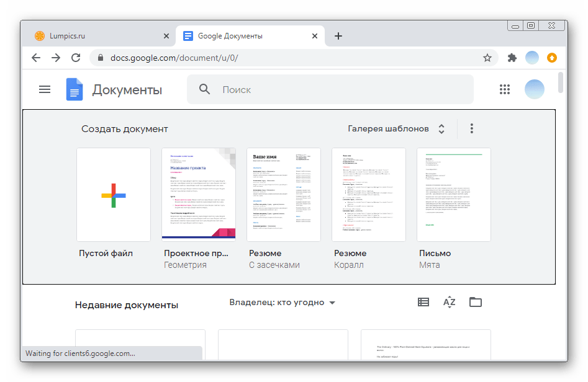Click the padlock site info icon
This screenshot has width=588, height=382.
click(x=100, y=58)
